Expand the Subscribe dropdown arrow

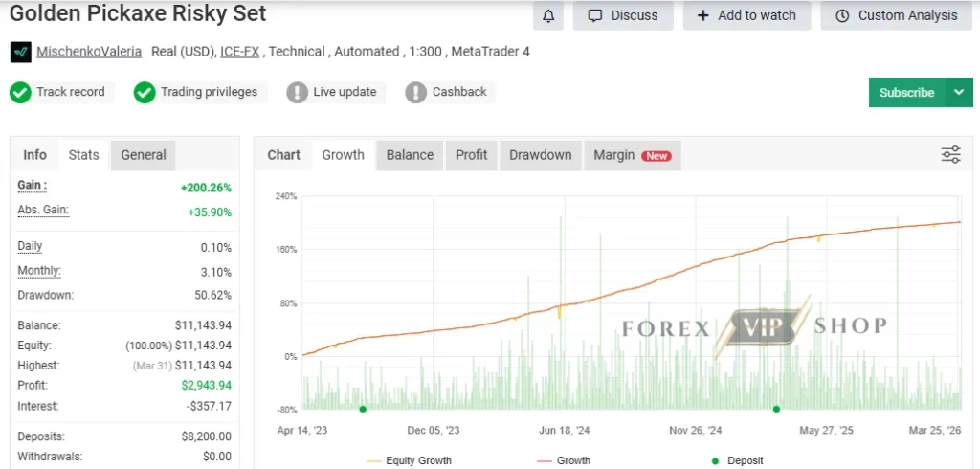coord(959,93)
